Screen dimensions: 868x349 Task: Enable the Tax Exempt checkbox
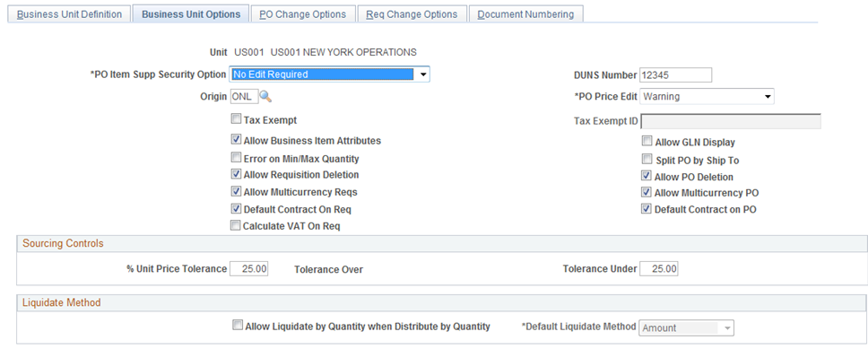tap(237, 119)
